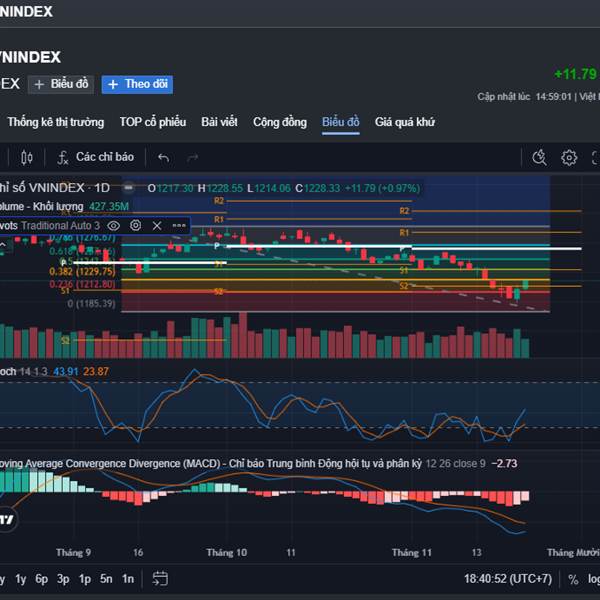The height and width of the screenshot is (600, 600).
Task: Click the 0.382 (1229.75) Fibonacci level label
Action: 82,272
